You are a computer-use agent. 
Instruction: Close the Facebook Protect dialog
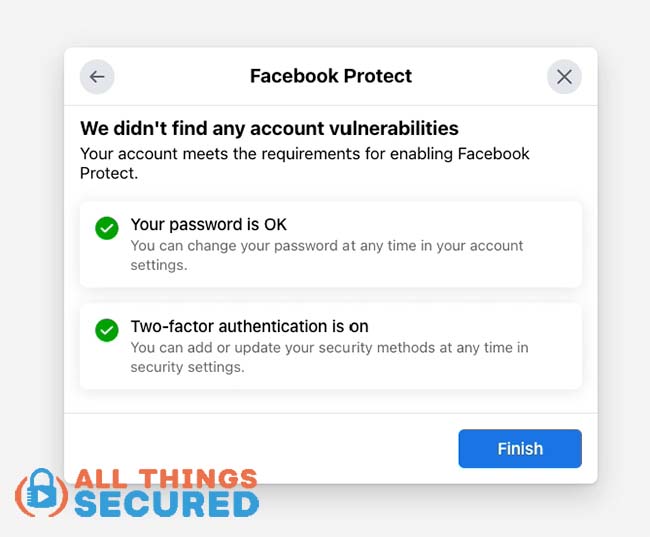tap(564, 77)
